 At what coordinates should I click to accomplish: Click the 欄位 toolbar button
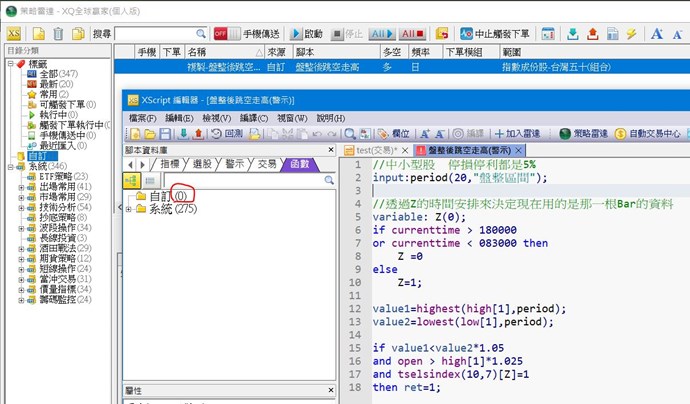392,133
